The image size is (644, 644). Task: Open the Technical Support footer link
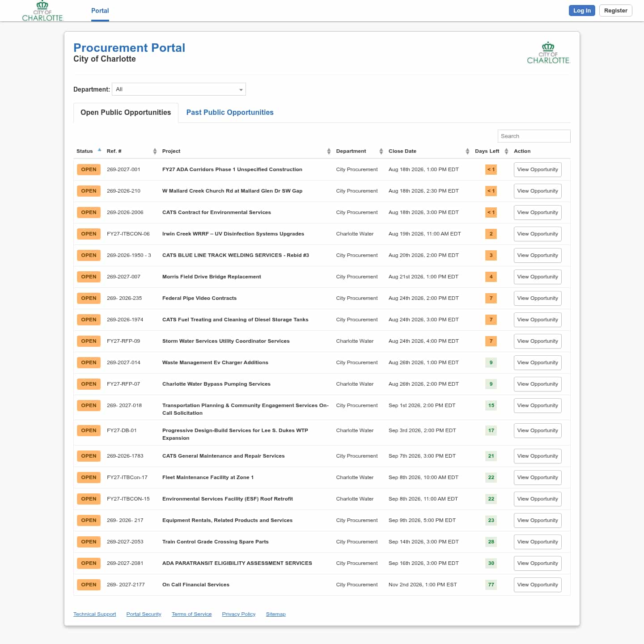point(94,614)
